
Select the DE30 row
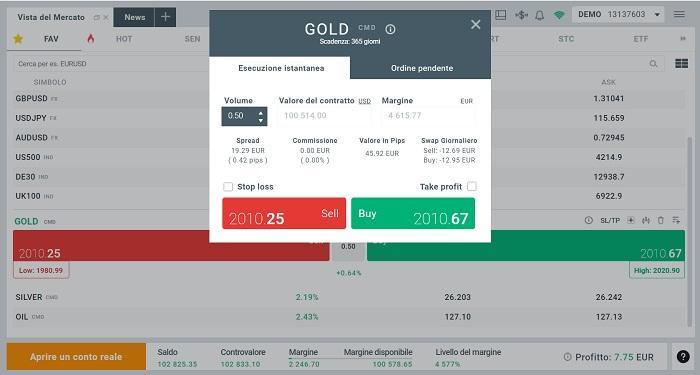(x=349, y=177)
